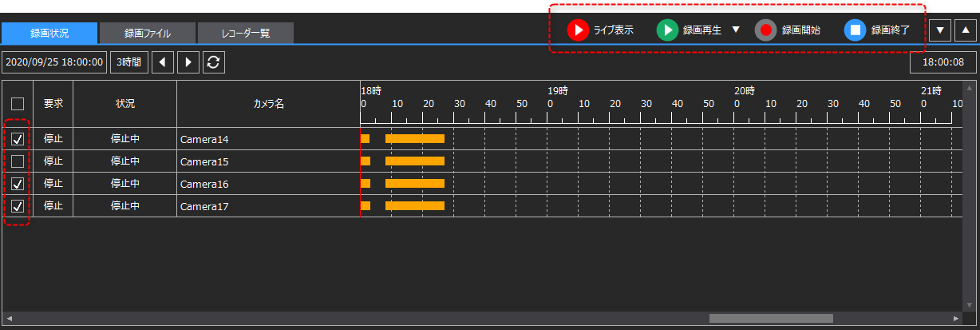Click the horizontal scrollbar thumb
This screenshot has height=330, width=980.
coord(770,318)
